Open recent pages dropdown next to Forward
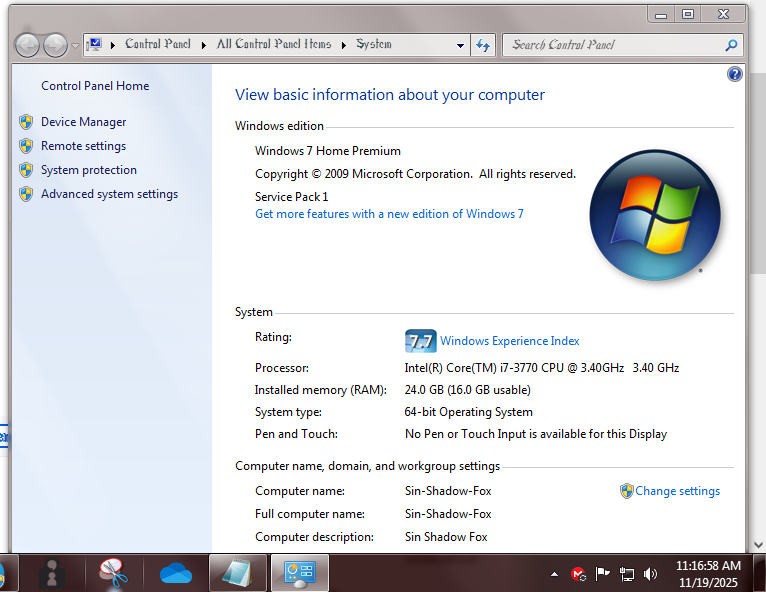Image resolution: width=766 pixels, height=592 pixels. (x=75, y=45)
